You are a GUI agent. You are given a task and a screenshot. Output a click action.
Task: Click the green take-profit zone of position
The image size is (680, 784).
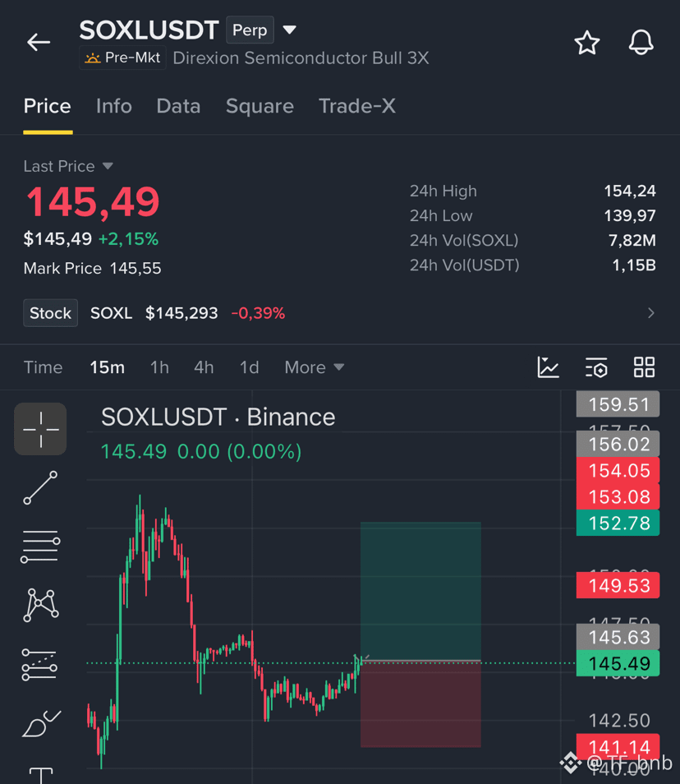tap(420, 591)
